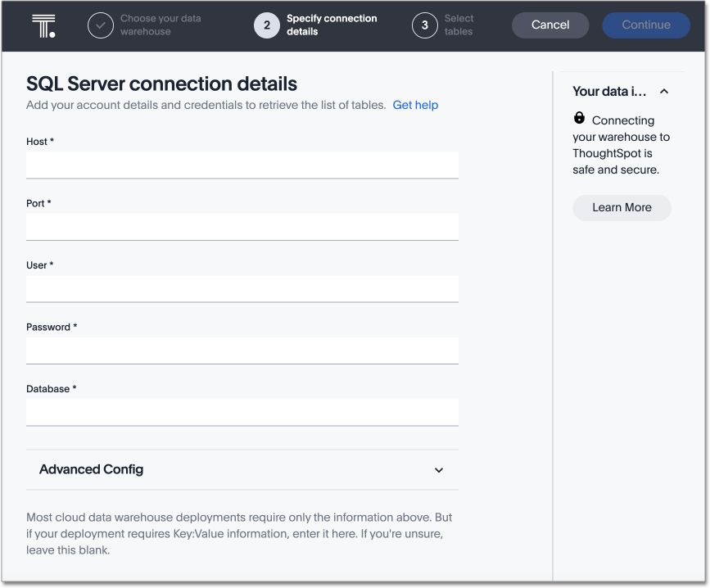710x588 pixels.
Task: Click the step 3 number circle
Action: pyautogui.click(x=425, y=25)
